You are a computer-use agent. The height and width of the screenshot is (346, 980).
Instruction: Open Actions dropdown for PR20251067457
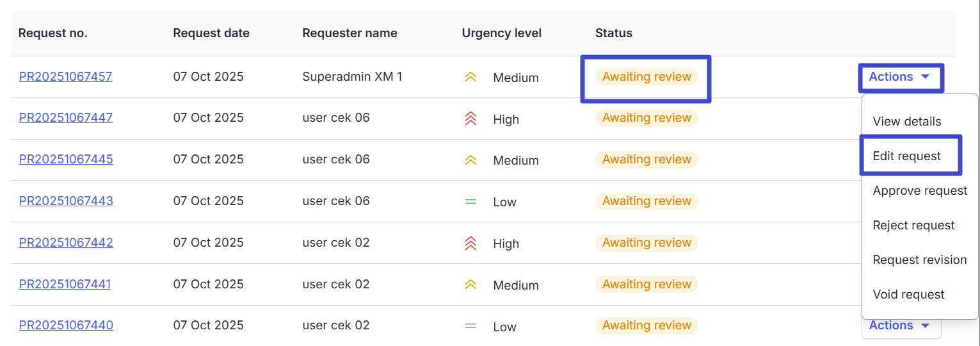click(899, 77)
